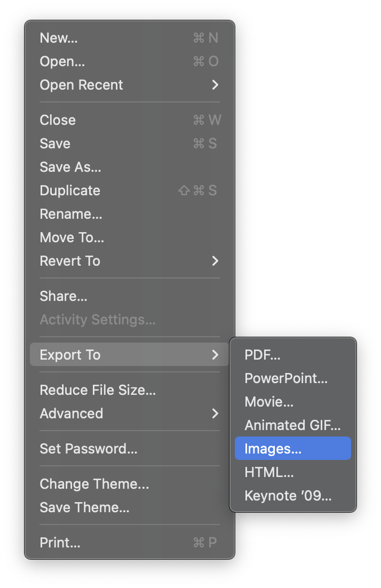Choose Animated GIF... export option
The height and width of the screenshot is (588, 381).
pyautogui.click(x=292, y=425)
